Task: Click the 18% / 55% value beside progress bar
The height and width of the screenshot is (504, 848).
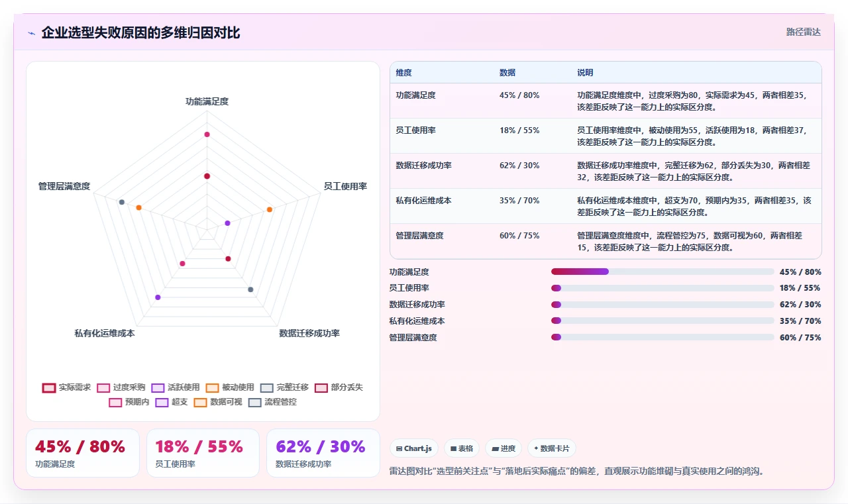Action: coord(800,288)
